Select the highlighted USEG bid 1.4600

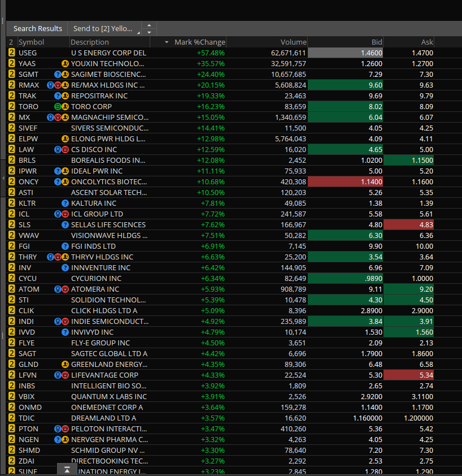pos(345,53)
